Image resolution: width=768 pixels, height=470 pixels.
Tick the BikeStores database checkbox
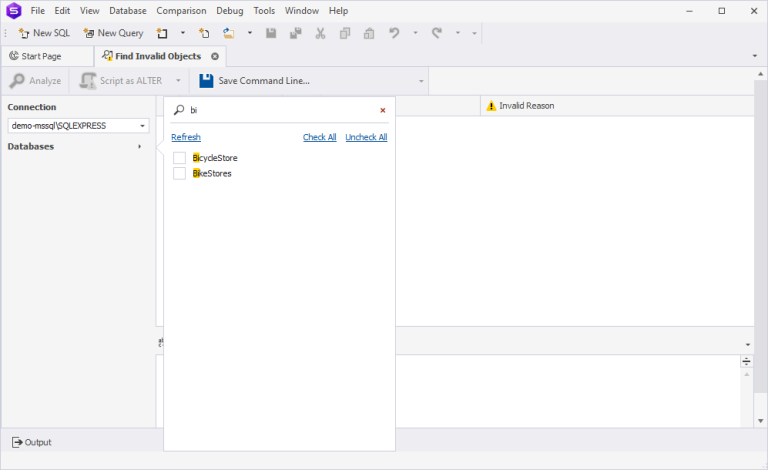coord(179,173)
